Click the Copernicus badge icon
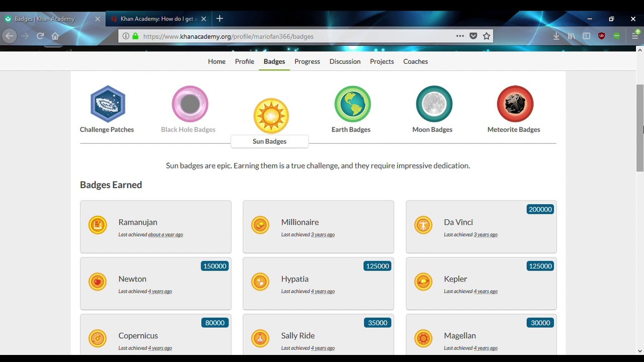 (x=98, y=338)
